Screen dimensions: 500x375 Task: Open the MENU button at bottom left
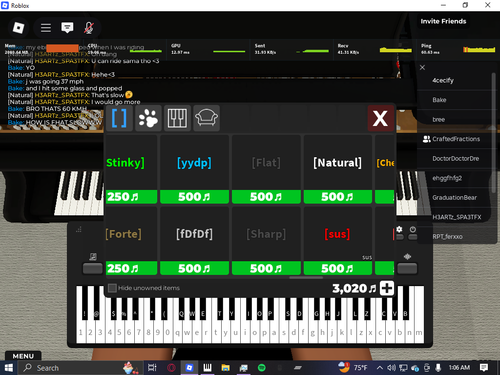point(23,356)
